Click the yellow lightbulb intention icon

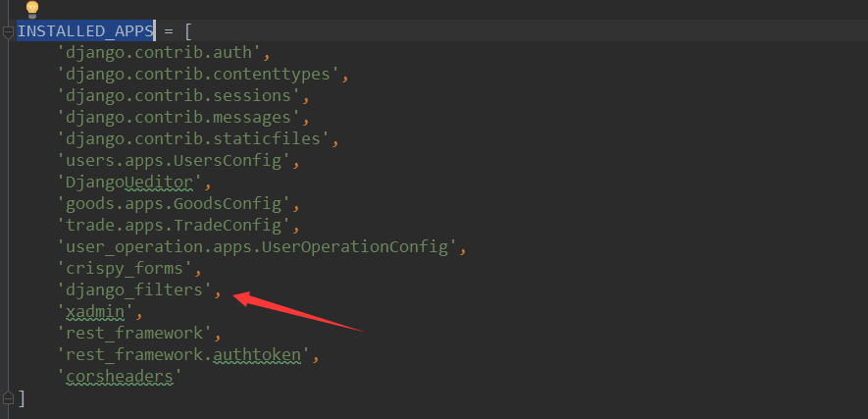(x=32, y=9)
